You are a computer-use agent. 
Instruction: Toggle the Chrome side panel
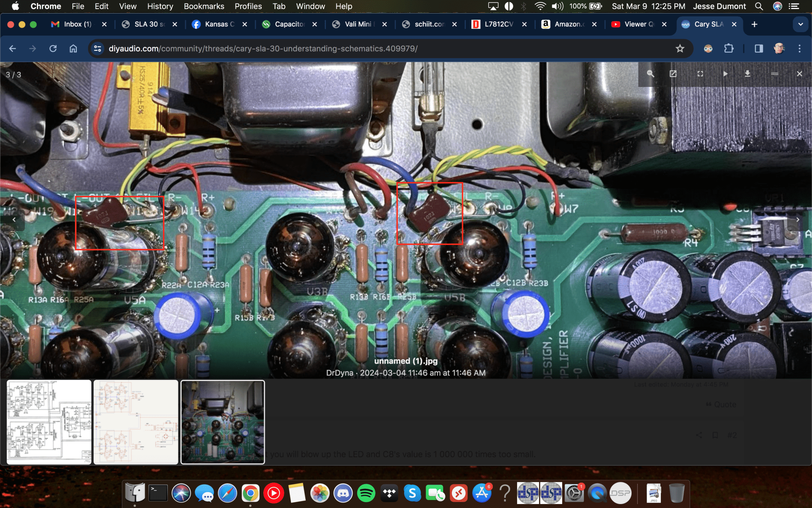click(x=759, y=48)
